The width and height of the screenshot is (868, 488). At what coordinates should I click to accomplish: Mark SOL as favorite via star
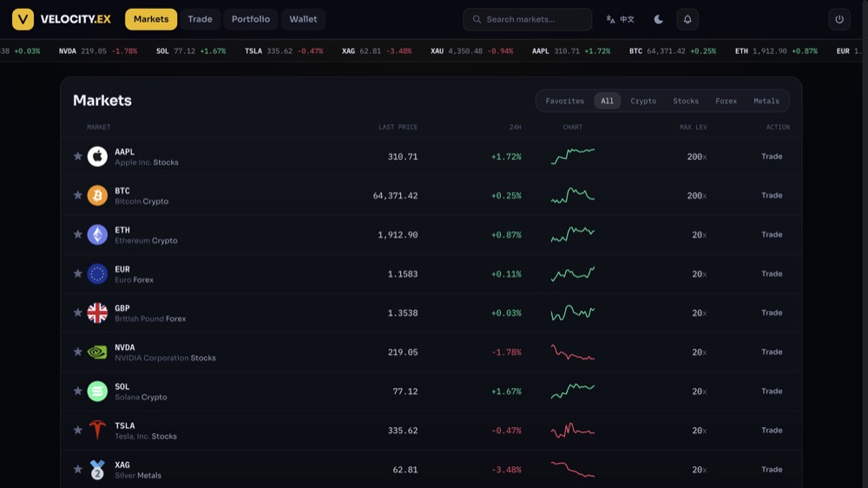pos(77,391)
